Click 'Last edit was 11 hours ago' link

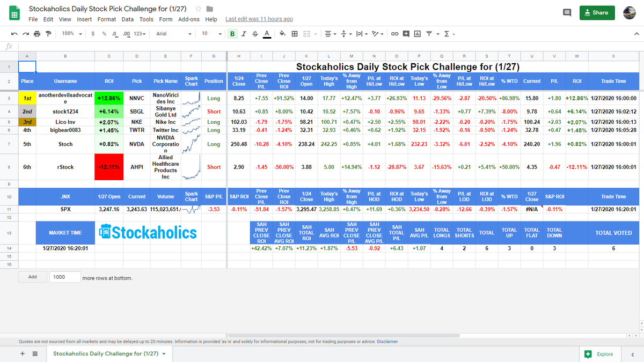pyautogui.click(x=259, y=19)
